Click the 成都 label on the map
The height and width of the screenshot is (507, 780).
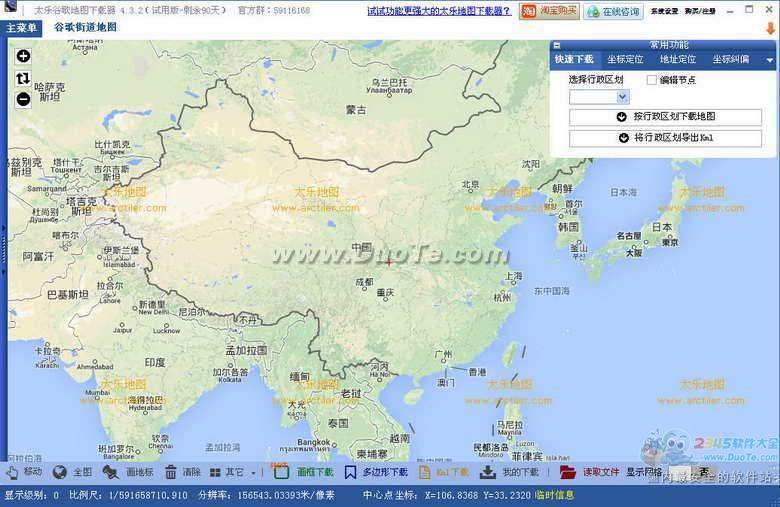click(x=364, y=282)
